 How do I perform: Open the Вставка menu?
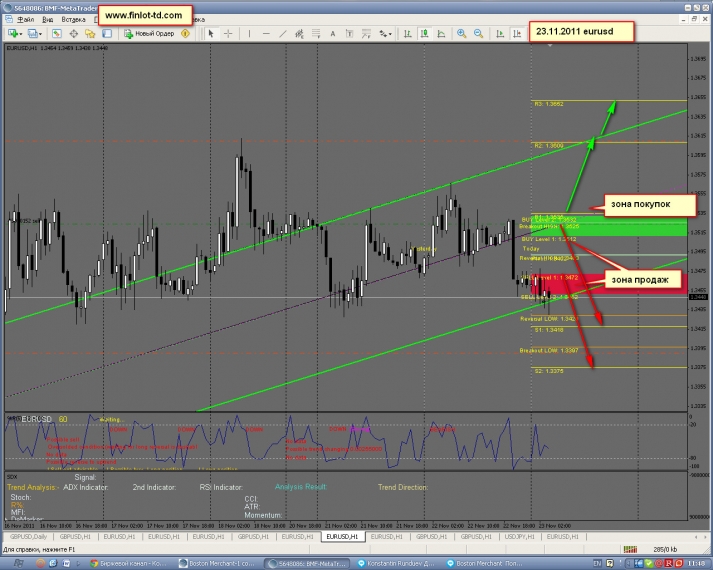[73, 20]
